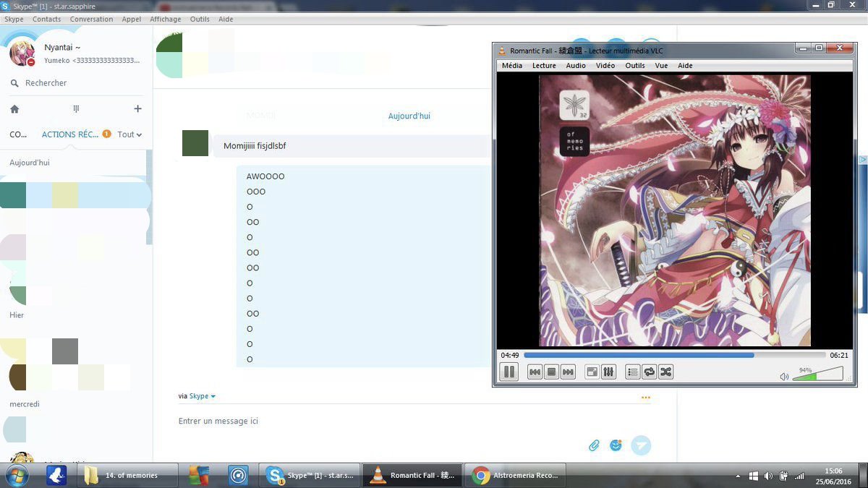This screenshot has width=868, height=488.
Task: Open VLC extended settings equalizer icon
Action: 608,372
